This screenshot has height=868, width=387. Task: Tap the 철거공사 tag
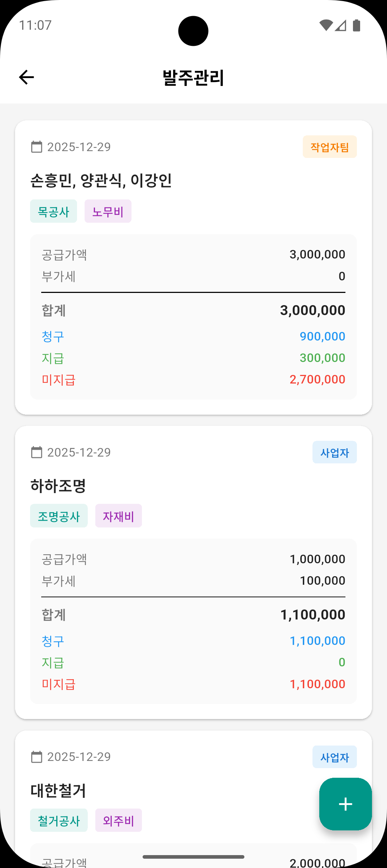pos(59,820)
